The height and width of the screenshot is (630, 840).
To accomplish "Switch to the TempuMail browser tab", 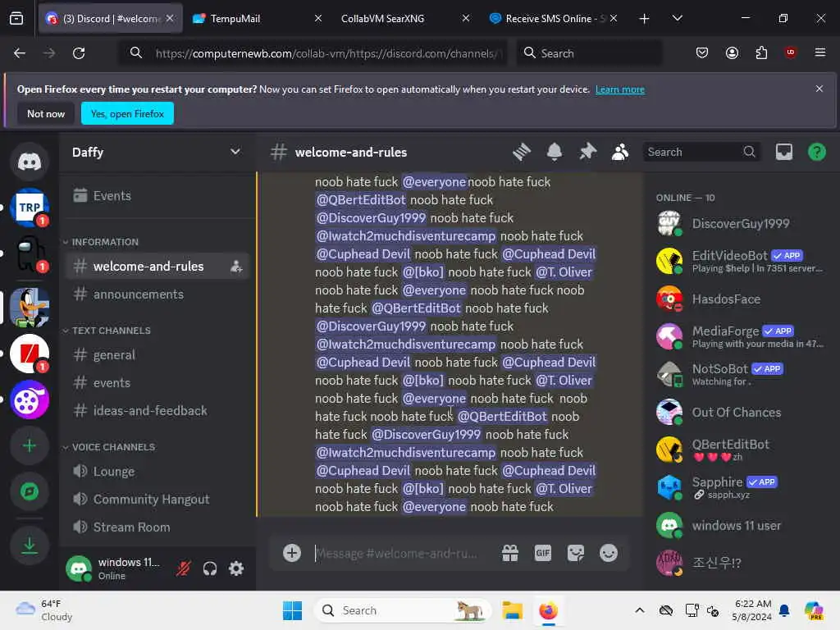I will coord(257,18).
